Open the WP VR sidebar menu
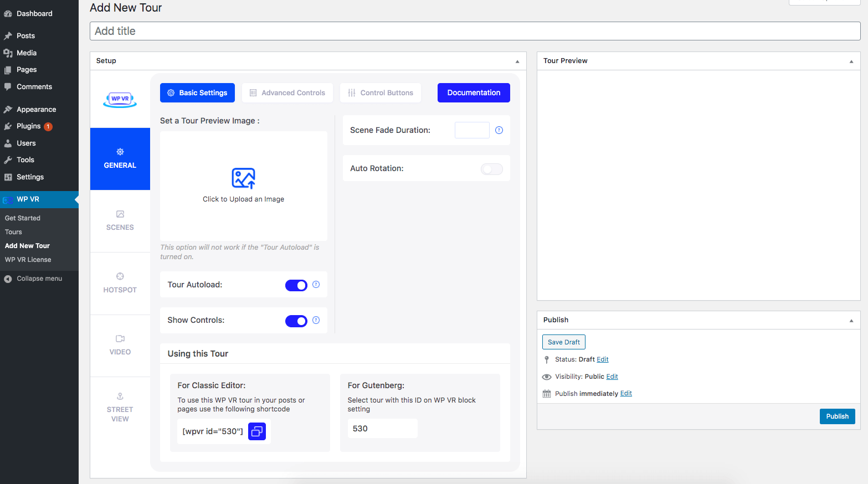Viewport: 868px width, 484px height. (39, 199)
